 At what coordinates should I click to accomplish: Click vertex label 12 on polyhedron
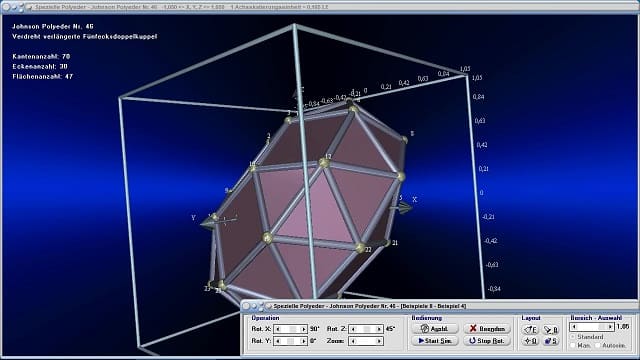coord(328,156)
